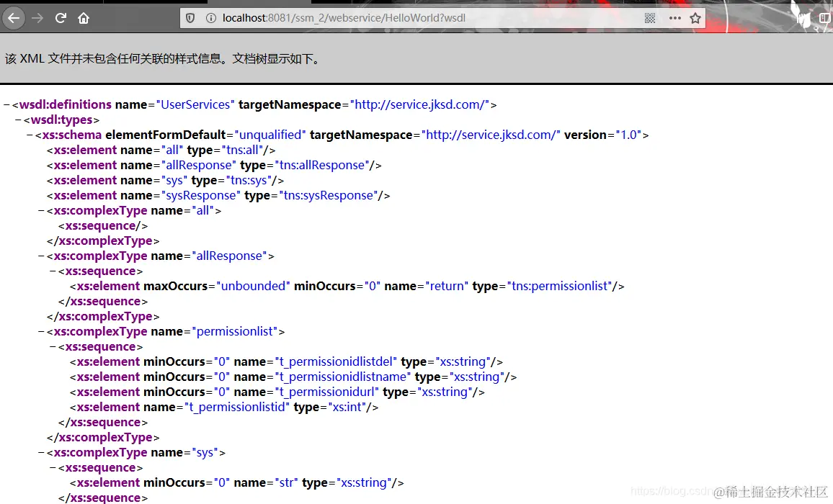Collapse complexType named permissionlist

(41, 332)
